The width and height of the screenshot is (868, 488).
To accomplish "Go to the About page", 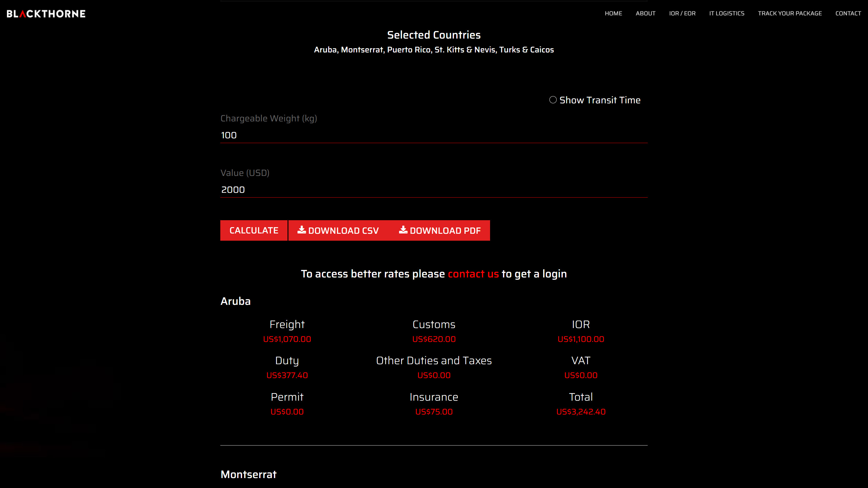I will click(x=645, y=14).
